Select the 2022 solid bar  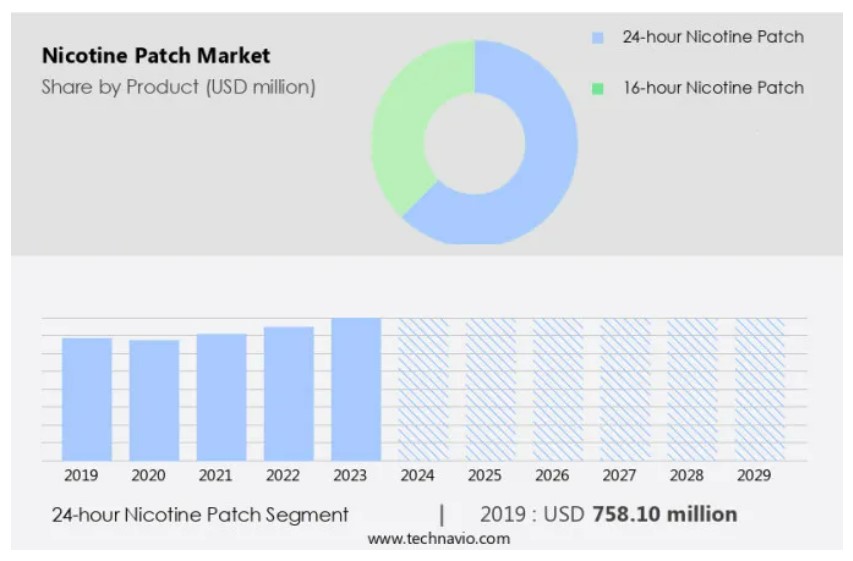tap(288, 393)
